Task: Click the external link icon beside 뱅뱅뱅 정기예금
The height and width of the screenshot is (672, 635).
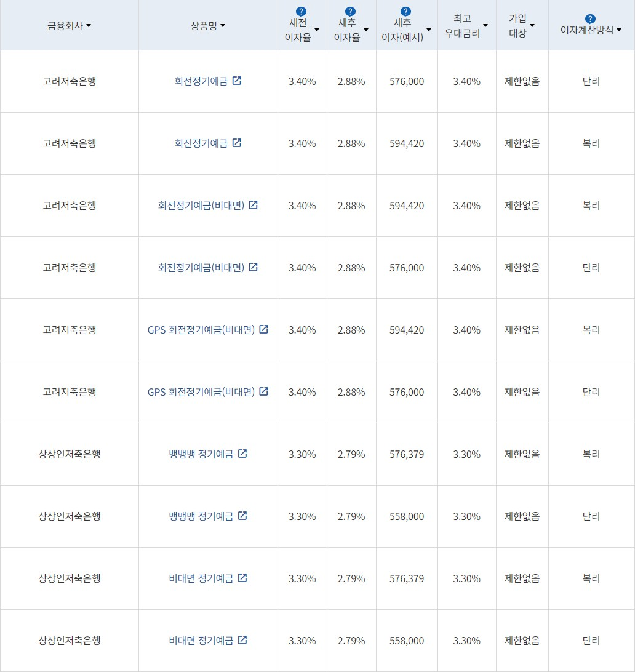Action: (243, 454)
